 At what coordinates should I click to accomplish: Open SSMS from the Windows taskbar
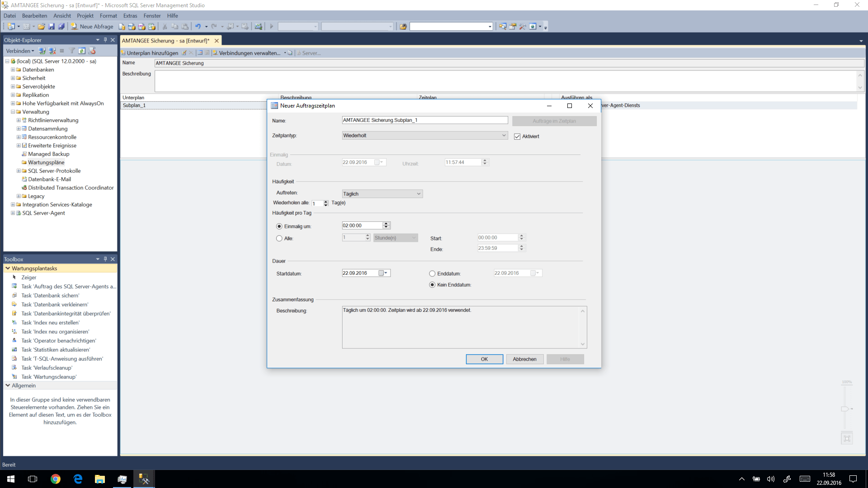(x=144, y=479)
